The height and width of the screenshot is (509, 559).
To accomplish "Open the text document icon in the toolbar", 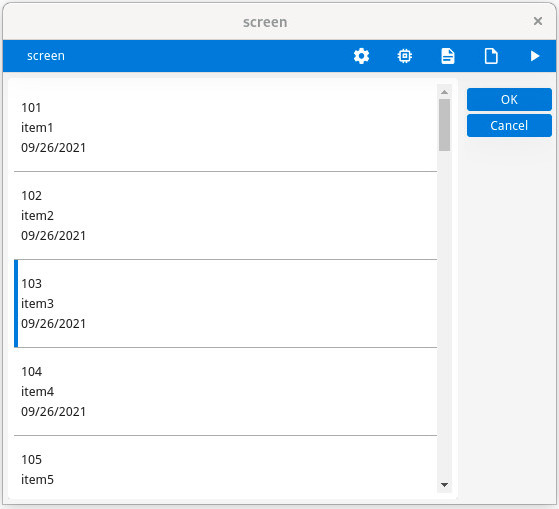I will point(448,56).
